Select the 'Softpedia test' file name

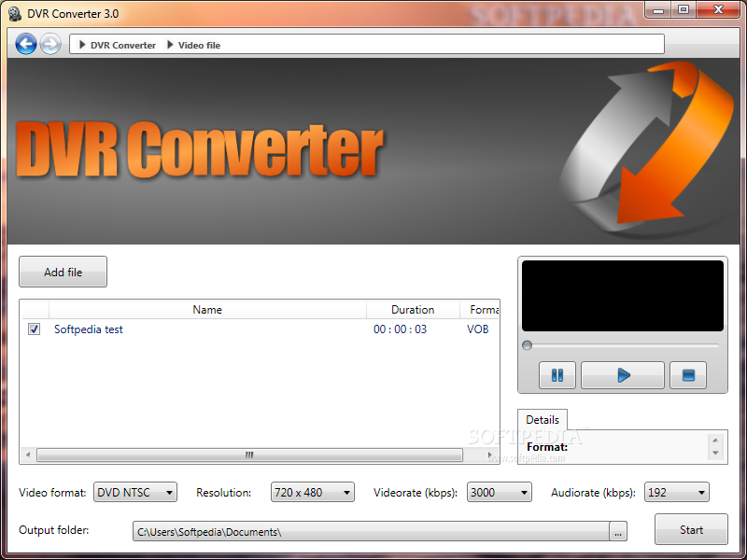point(89,329)
